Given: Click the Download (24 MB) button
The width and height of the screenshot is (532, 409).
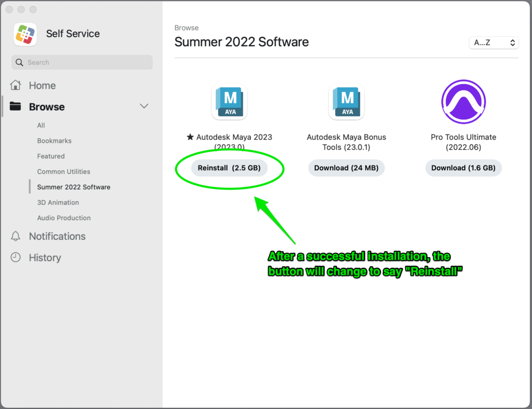Looking at the screenshot, I should tap(347, 168).
